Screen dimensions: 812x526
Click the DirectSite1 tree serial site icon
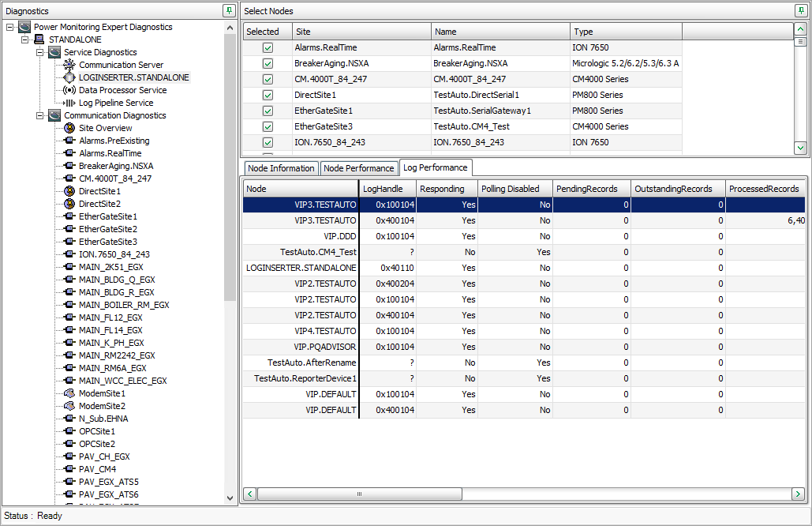click(69, 191)
